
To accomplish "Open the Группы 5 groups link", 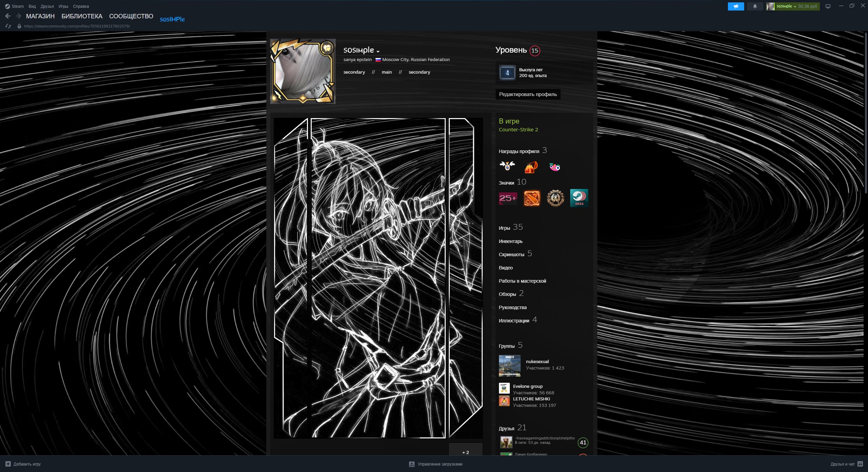I will click(510, 345).
